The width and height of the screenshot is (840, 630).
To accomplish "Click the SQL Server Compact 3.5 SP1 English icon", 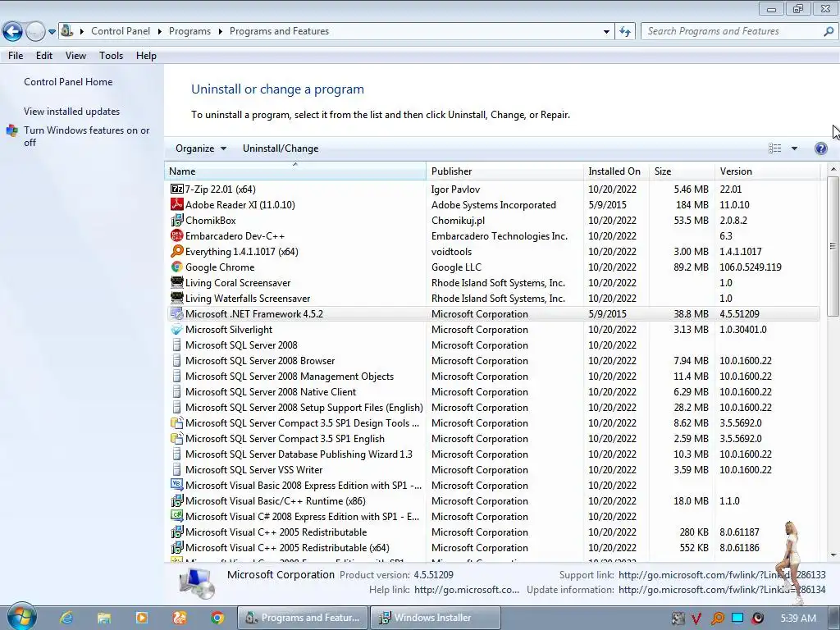I will (x=177, y=438).
